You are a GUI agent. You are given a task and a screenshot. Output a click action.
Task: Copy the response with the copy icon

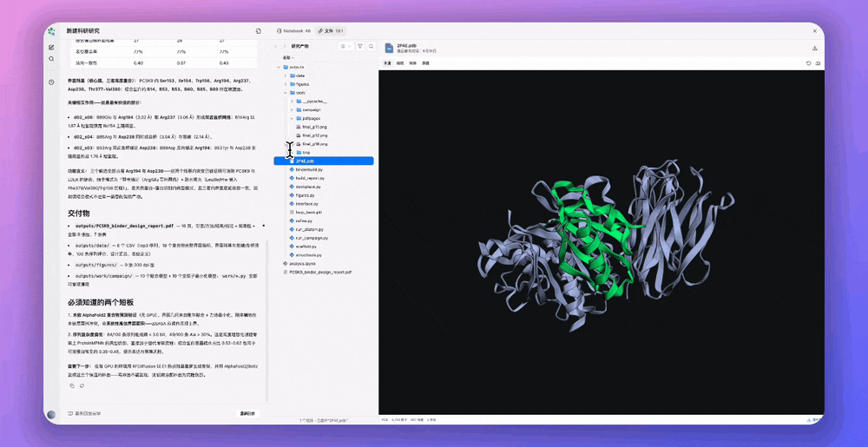tap(72, 385)
